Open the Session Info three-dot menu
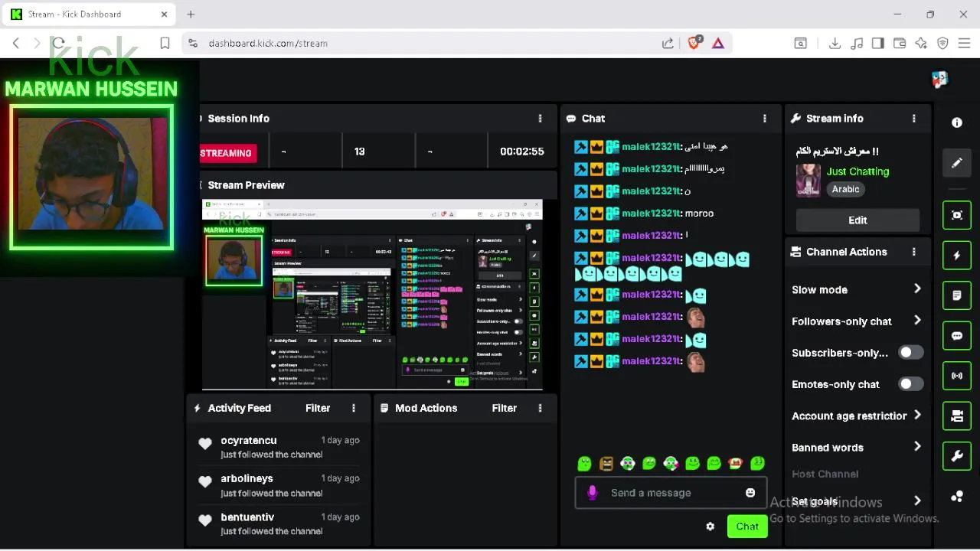980x551 pixels. [x=540, y=119]
